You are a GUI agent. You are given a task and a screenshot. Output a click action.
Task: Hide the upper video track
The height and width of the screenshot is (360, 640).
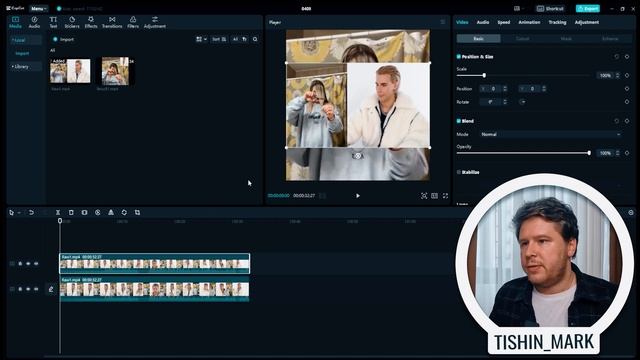click(x=28, y=264)
